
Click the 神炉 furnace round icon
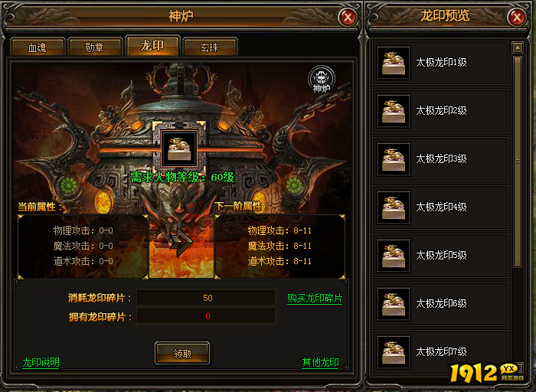(322, 80)
